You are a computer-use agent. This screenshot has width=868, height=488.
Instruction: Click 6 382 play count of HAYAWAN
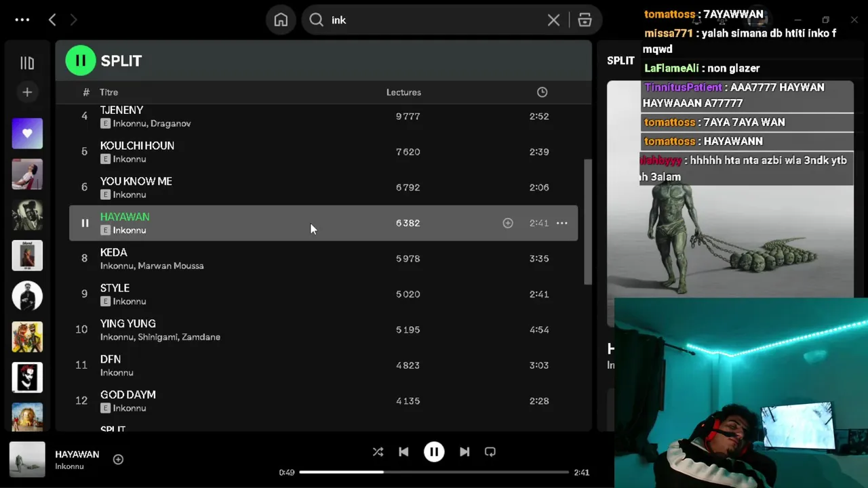coord(408,223)
